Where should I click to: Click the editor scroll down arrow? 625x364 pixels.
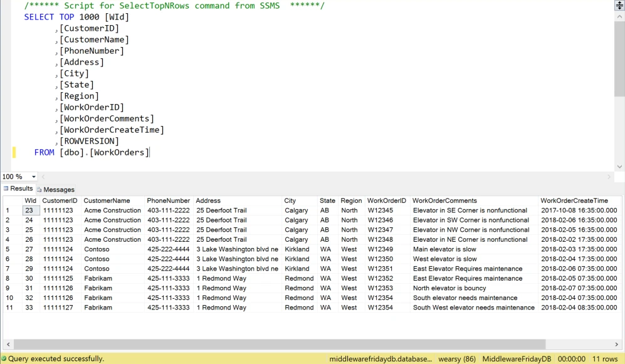click(x=619, y=167)
